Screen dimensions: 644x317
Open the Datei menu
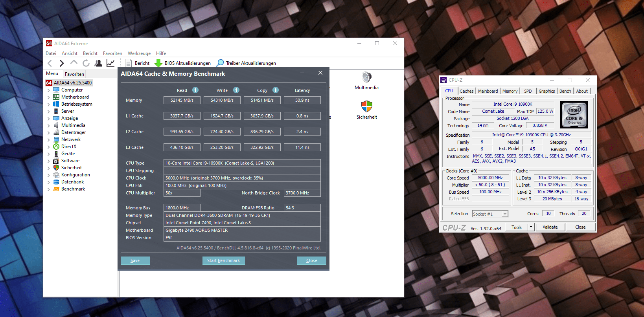pyautogui.click(x=51, y=53)
